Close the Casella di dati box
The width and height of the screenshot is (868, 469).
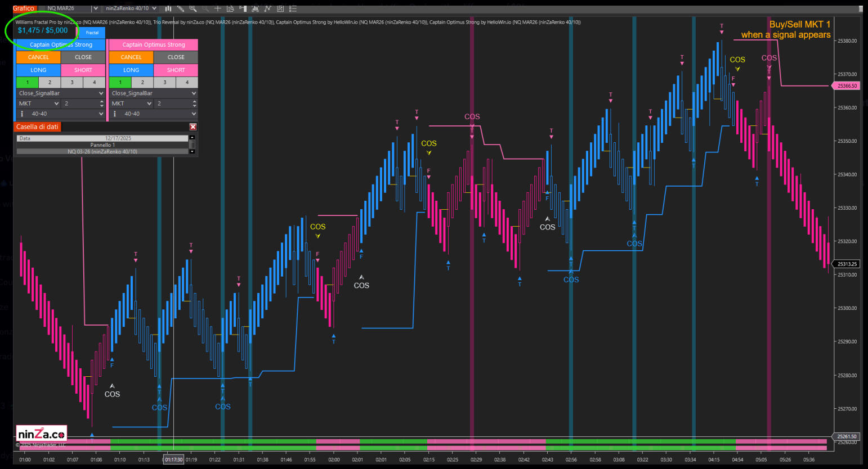coord(193,127)
